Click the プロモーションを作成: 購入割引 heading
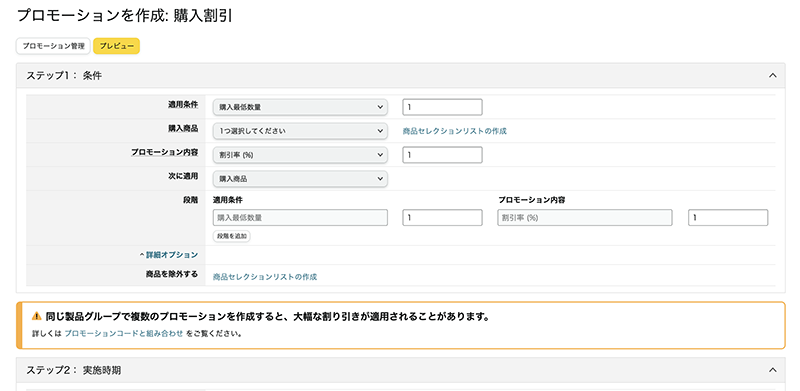Viewport: 800px width, 391px height. click(x=125, y=15)
